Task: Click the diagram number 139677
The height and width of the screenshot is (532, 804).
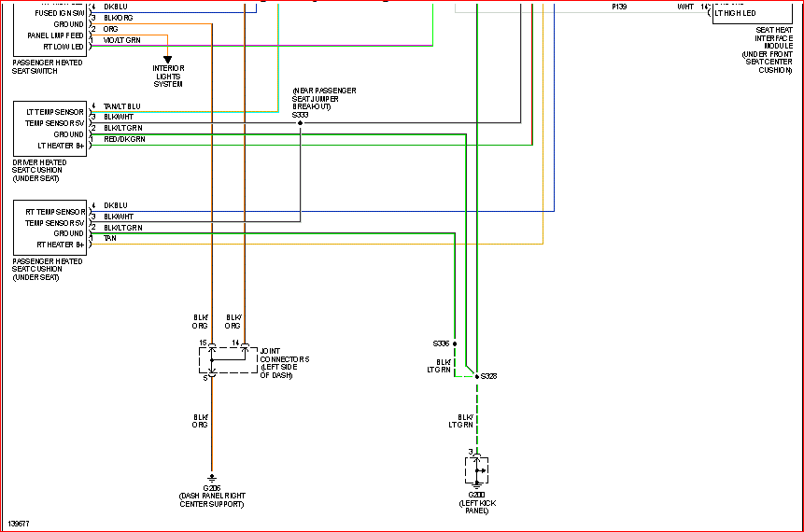Action: (x=19, y=524)
